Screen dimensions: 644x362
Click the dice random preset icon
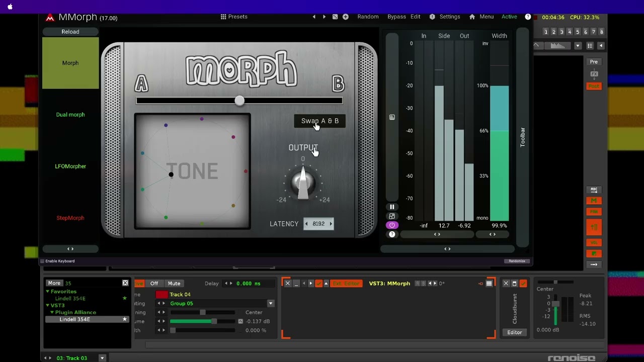point(335,17)
